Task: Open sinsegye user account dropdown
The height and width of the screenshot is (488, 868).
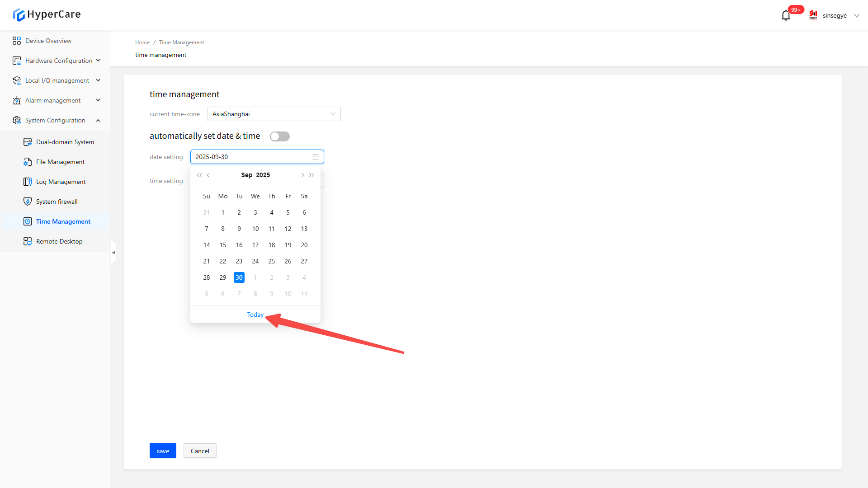Action: [835, 15]
